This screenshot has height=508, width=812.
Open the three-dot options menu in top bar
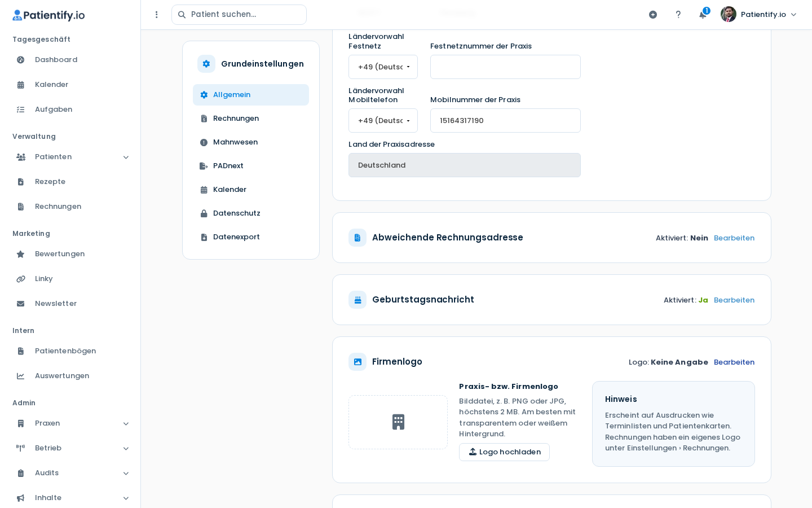tap(157, 15)
